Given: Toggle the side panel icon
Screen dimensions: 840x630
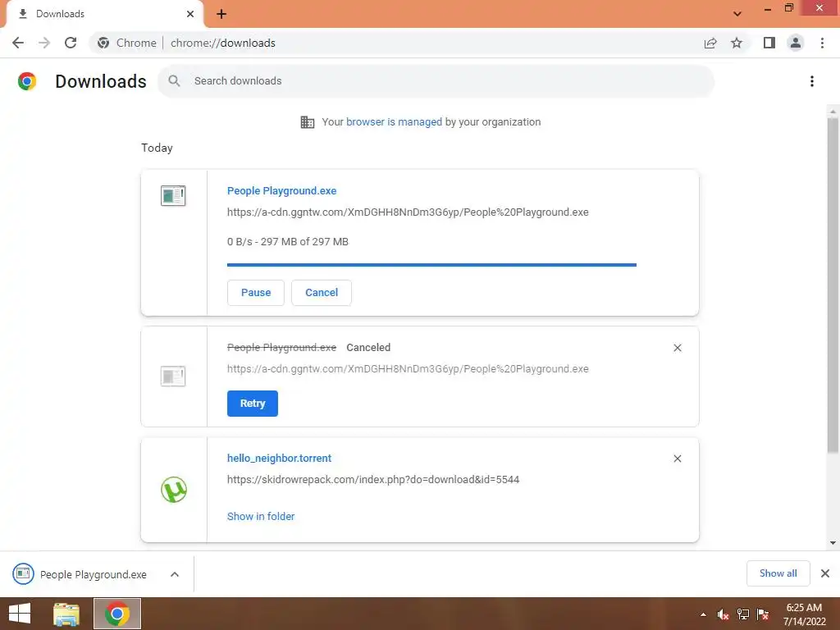Looking at the screenshot, I should click(769, 43).
